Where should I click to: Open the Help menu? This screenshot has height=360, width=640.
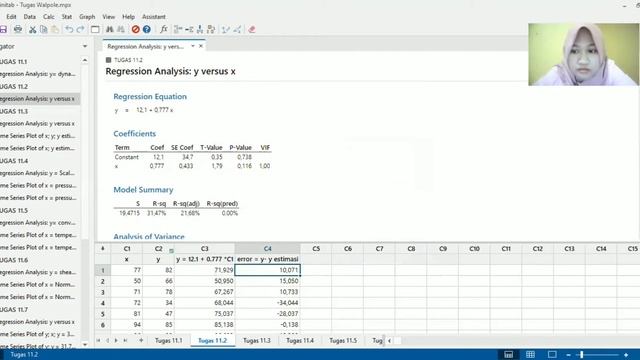tap(128, 17)
